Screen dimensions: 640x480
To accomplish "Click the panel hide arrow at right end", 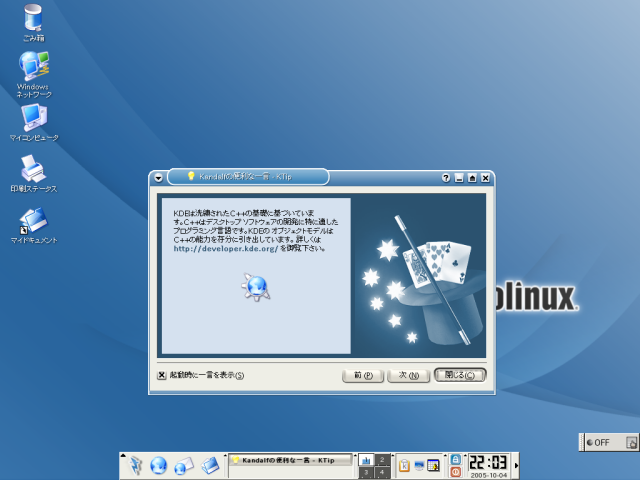I will pyautogui.click(x=516, y=466).
